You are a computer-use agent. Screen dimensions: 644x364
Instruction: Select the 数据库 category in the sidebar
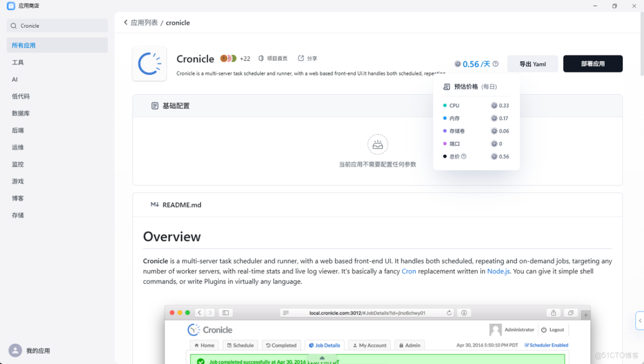(x=21, y=113)
